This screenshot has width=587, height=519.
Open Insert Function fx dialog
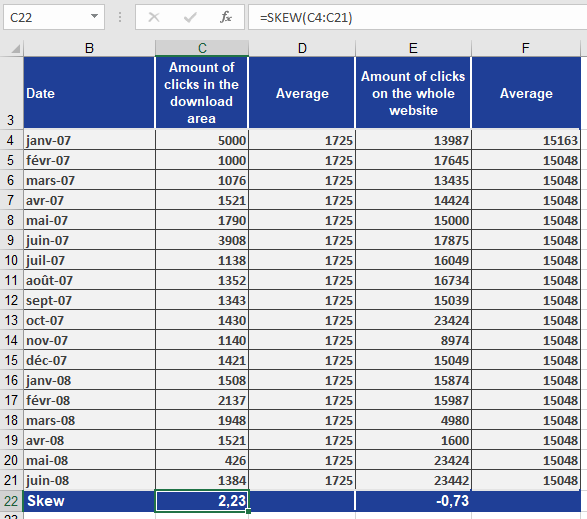(226, 17)
